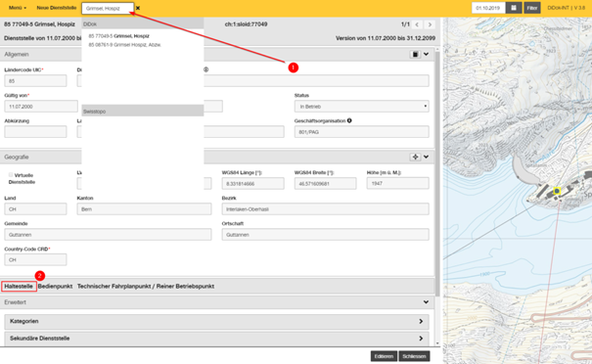The image size is (592, 364).
Task: Click the trash icon in Allgemein header
Action: pyautogui.click(x=415, y=54)
